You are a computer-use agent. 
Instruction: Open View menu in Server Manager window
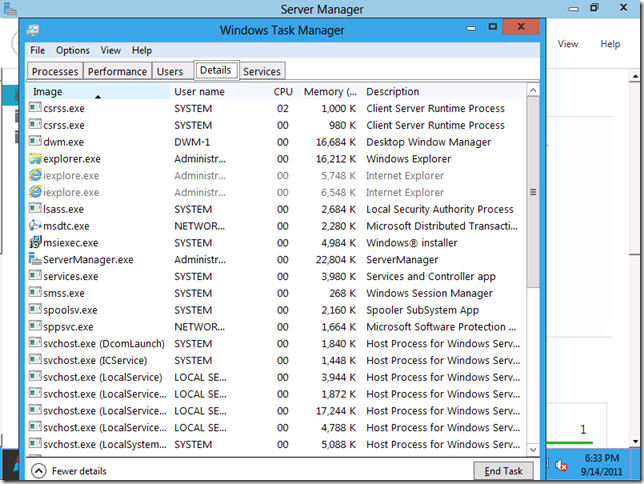pos(568,44)
